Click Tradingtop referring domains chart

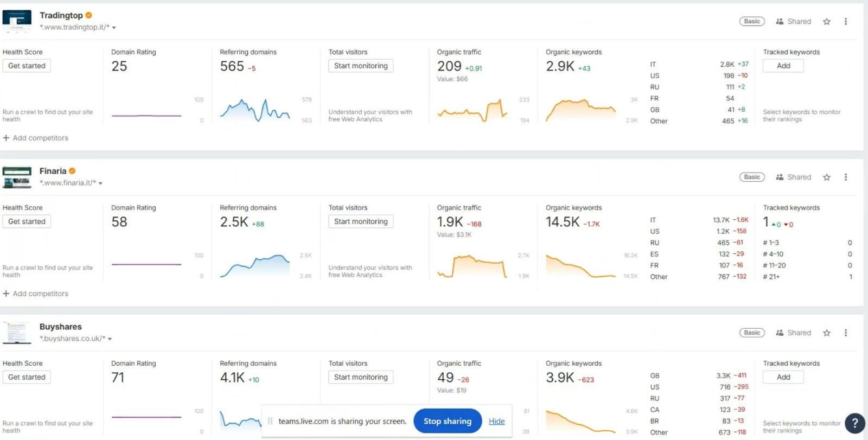[x=255, y=110]
